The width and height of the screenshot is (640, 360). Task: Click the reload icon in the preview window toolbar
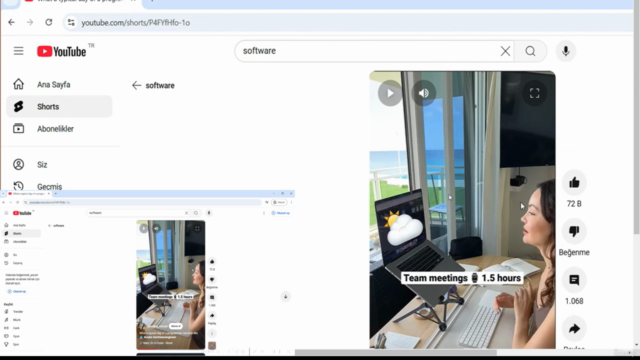pyautogui.click(x=18, y=202)
